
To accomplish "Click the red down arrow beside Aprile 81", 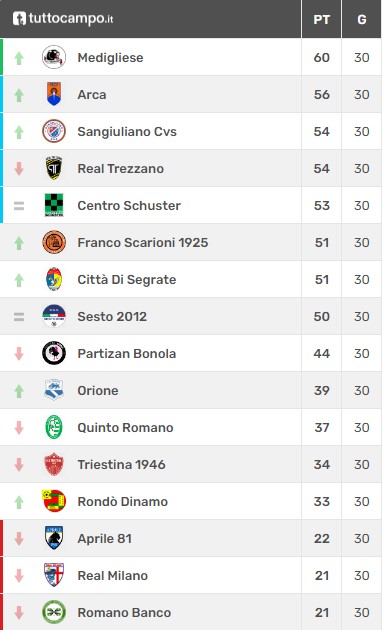I will tap(19, 539).
